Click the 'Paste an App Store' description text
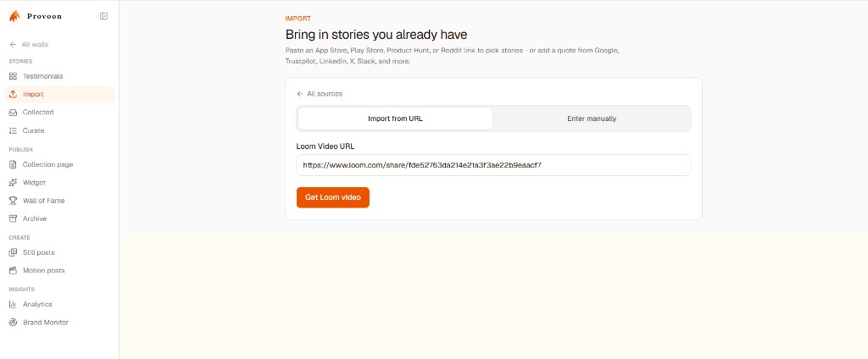Screen dimensions: 868x359 coord(453,56)
